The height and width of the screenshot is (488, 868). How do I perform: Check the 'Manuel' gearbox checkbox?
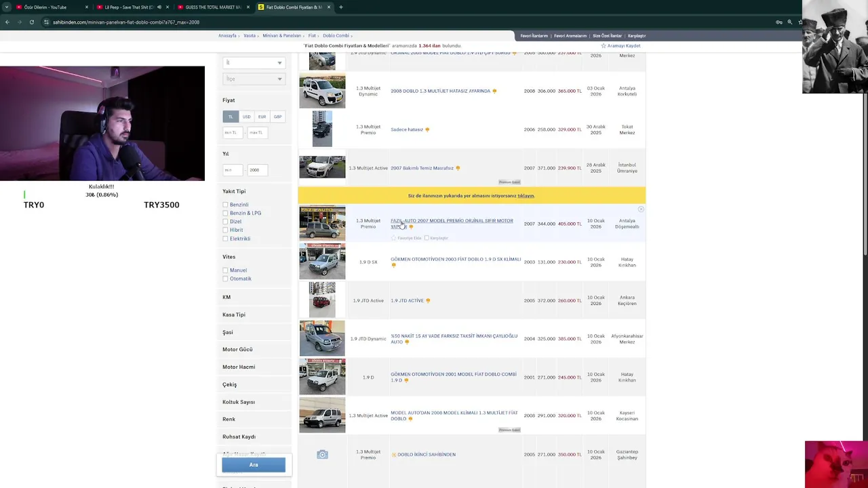(225, 270)
